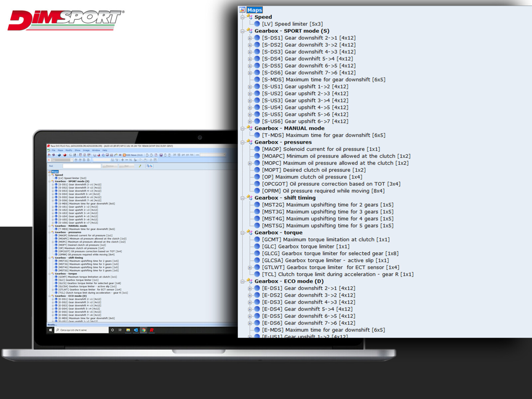Open the RSS News feed in toolbar
This screenshot has width=532, height=399.
(133, 155)
